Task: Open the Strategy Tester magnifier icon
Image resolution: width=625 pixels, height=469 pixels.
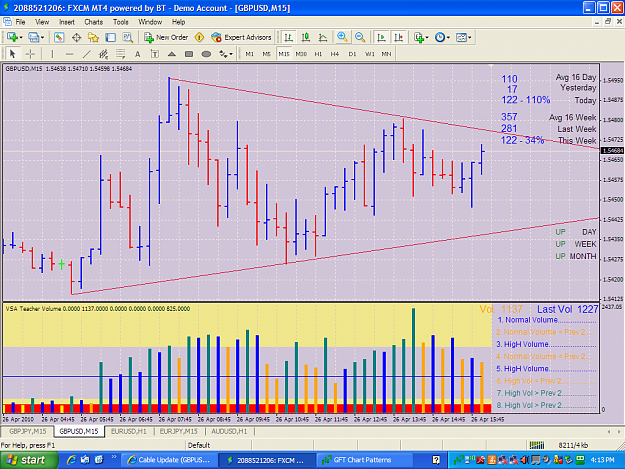Action: [128, 37]
